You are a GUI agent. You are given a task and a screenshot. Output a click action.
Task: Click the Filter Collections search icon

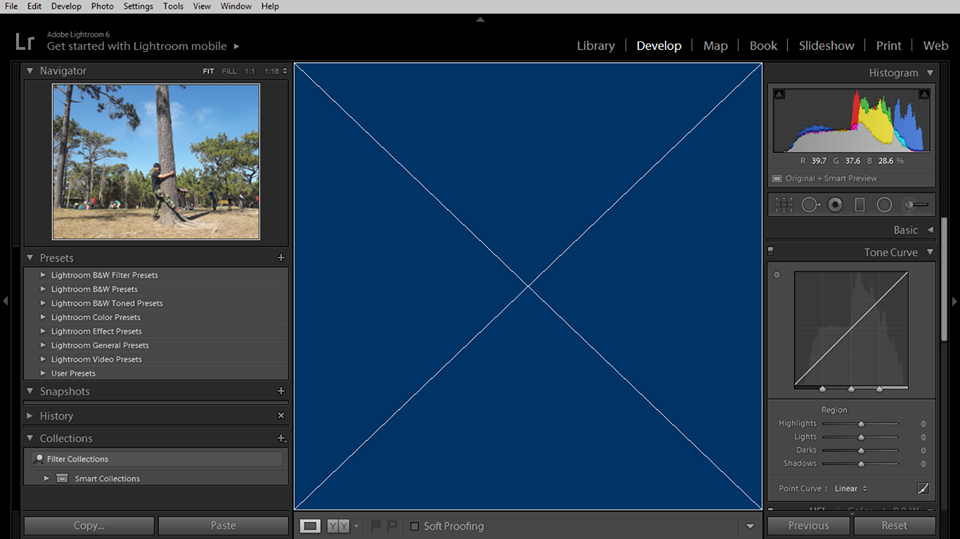(39, 459)
